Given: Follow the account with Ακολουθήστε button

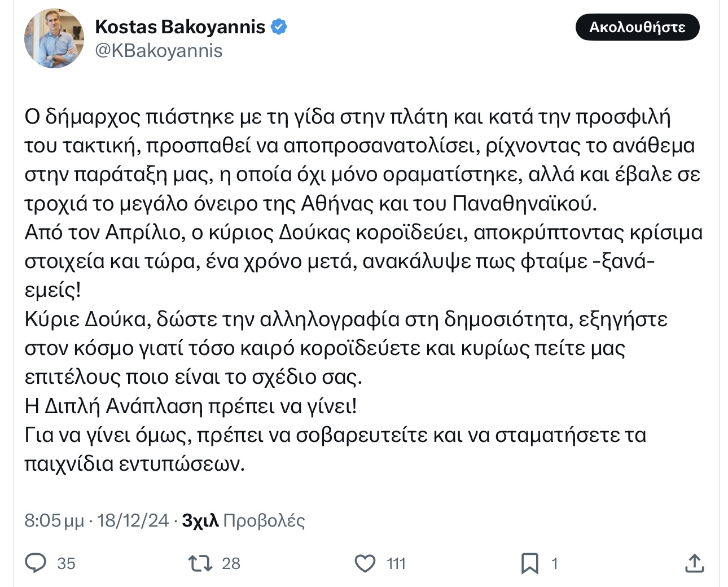Looking at the screenshot, I should click(x=637, y=27).
